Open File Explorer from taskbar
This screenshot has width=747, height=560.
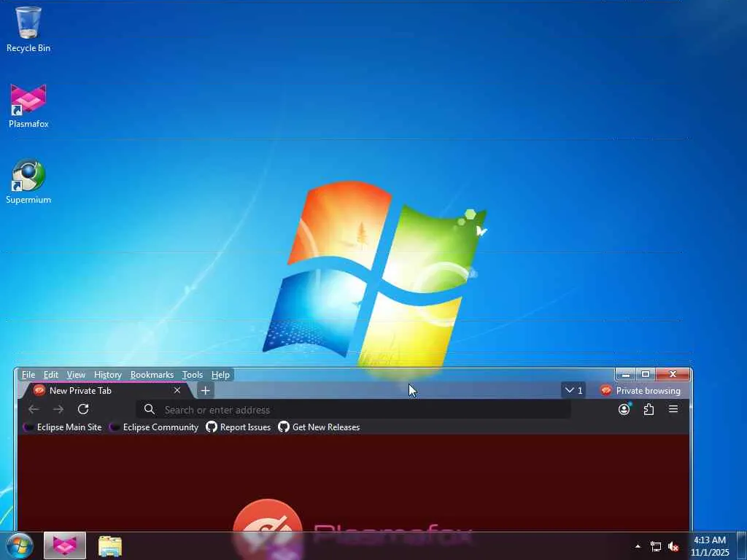point(110,546)
